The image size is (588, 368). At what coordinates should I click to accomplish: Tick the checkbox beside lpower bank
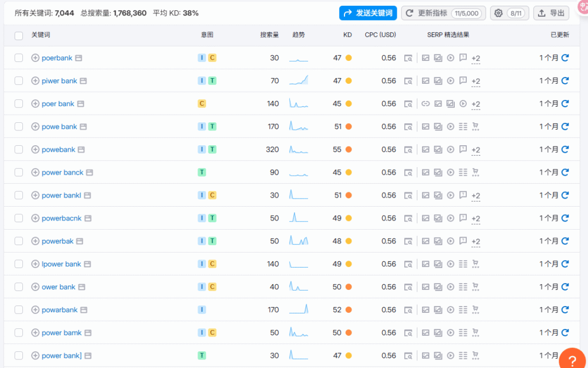click(19, 264)
